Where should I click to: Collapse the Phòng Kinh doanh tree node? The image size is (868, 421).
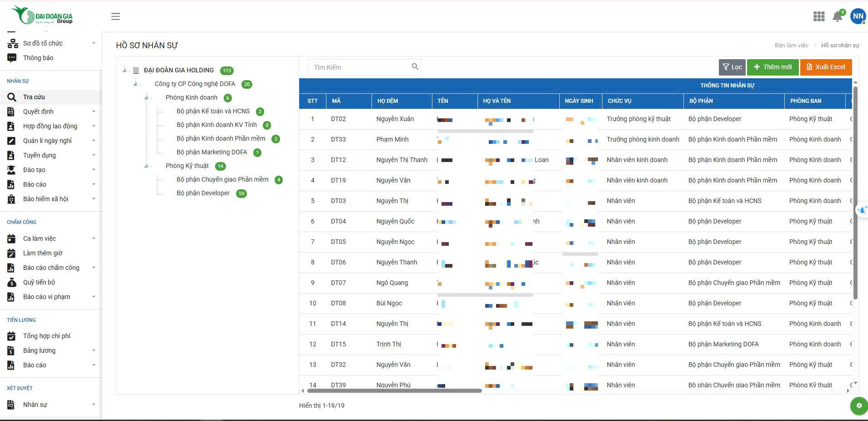pos(146,97)
